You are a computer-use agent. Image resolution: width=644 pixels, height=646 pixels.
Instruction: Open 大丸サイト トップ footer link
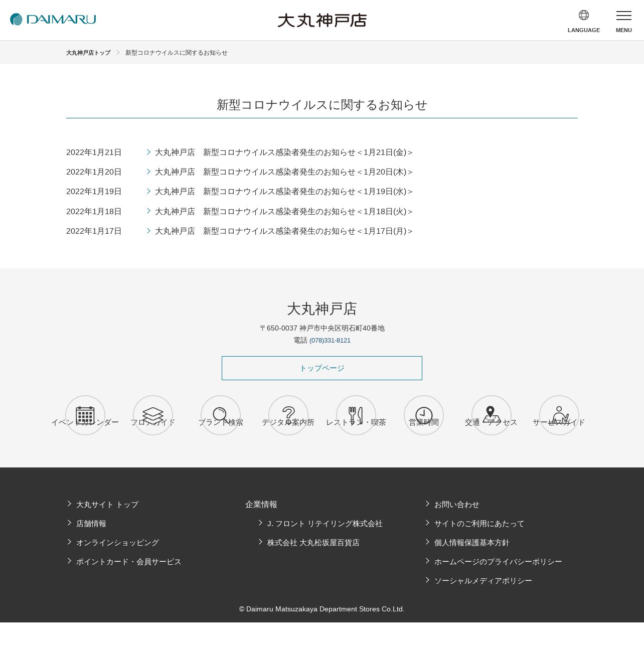(107, 505)
